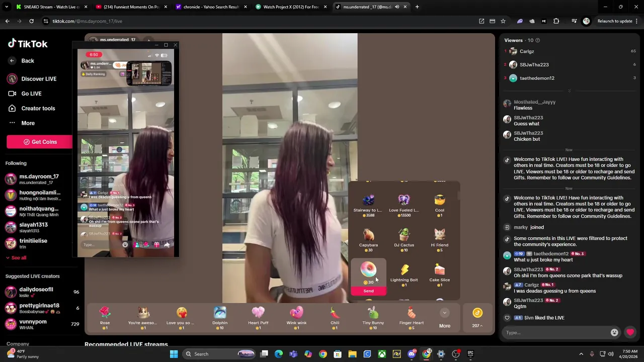Bookmark this page with star icon

click(503, 21)
